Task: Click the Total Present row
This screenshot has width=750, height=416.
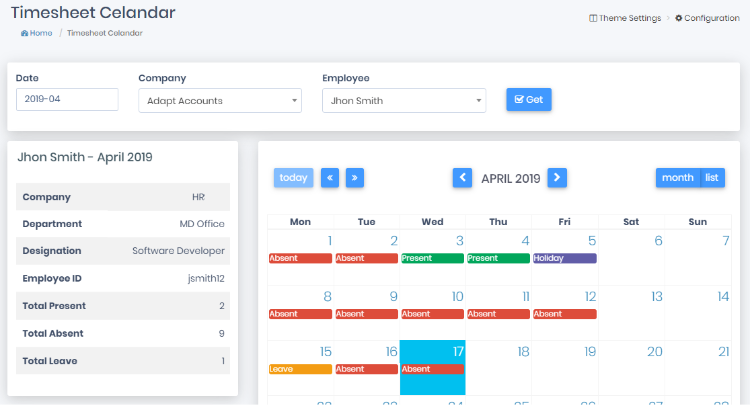Action: coord(123,306)
